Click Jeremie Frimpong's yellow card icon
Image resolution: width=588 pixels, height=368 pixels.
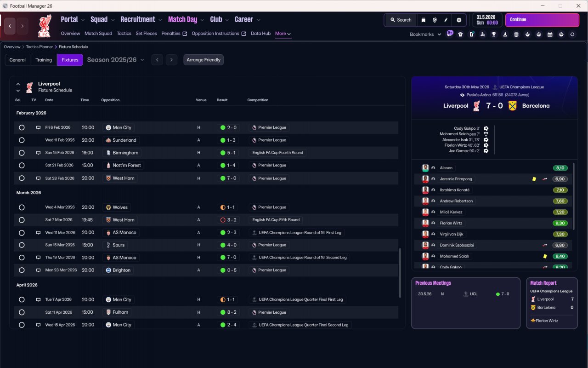point(534,179)
